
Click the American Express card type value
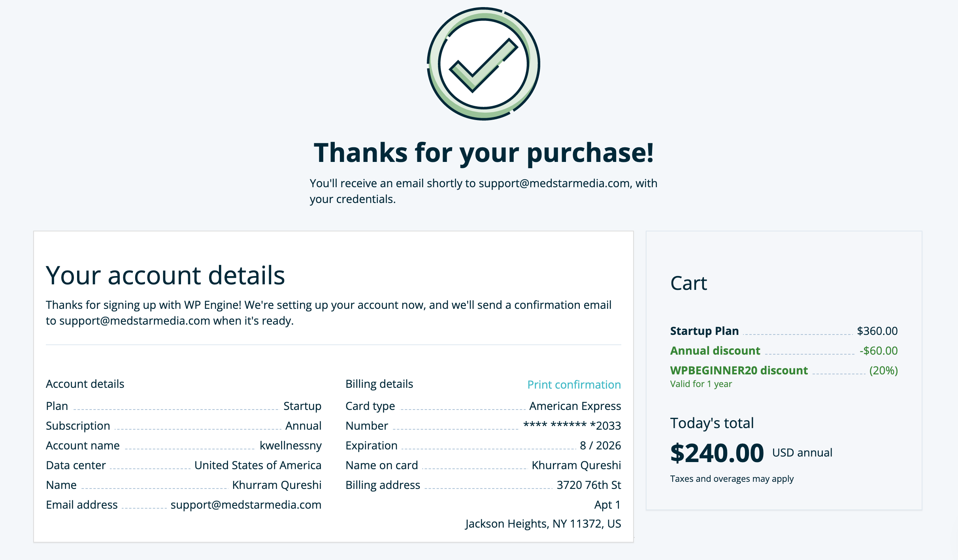[575, 406]
